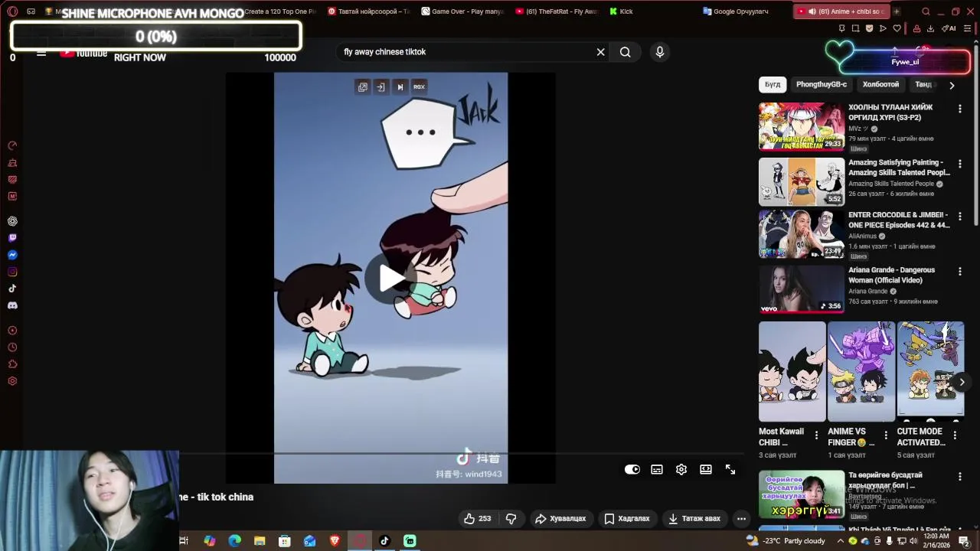Open Twitch in browser sidebar
This screenshot has width=980, height=551.
click(x=12, y=238)
